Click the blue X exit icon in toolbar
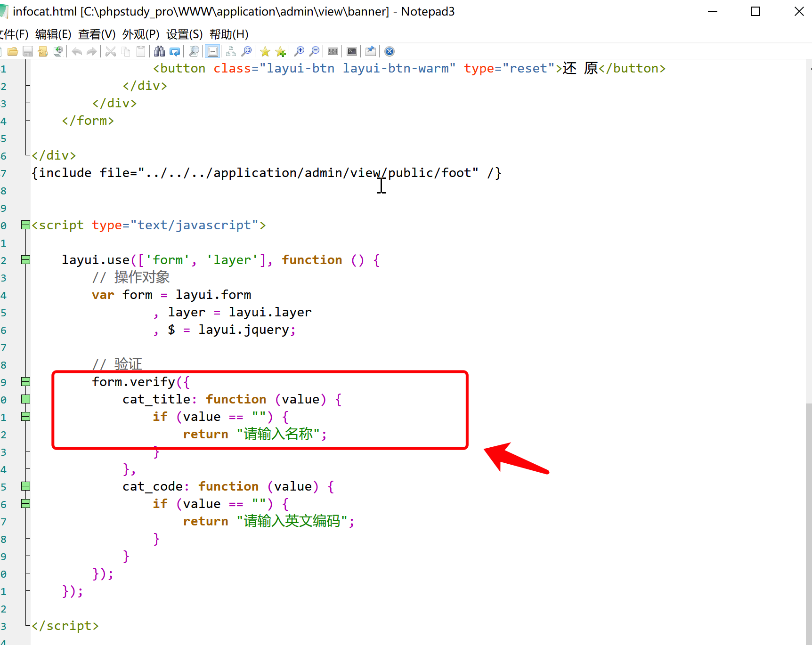812x645 pixels. pos(390,51)
